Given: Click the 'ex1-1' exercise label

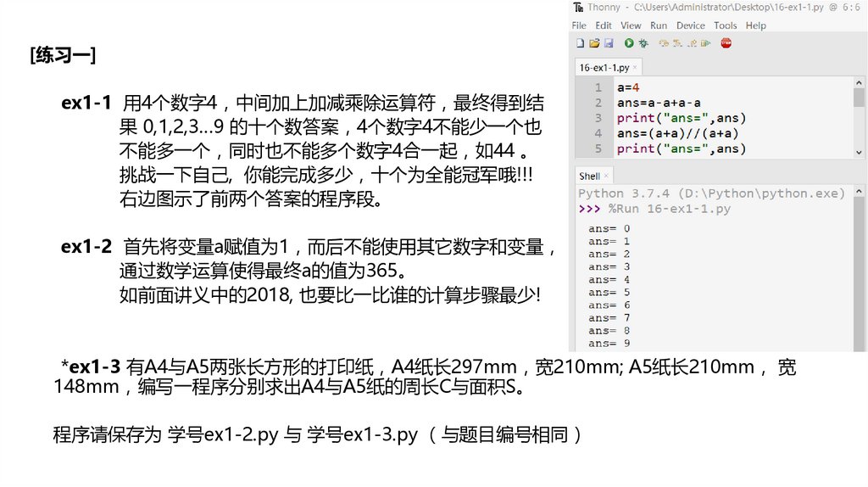Looking at the screenshot, I should click(x=86, y=103).
